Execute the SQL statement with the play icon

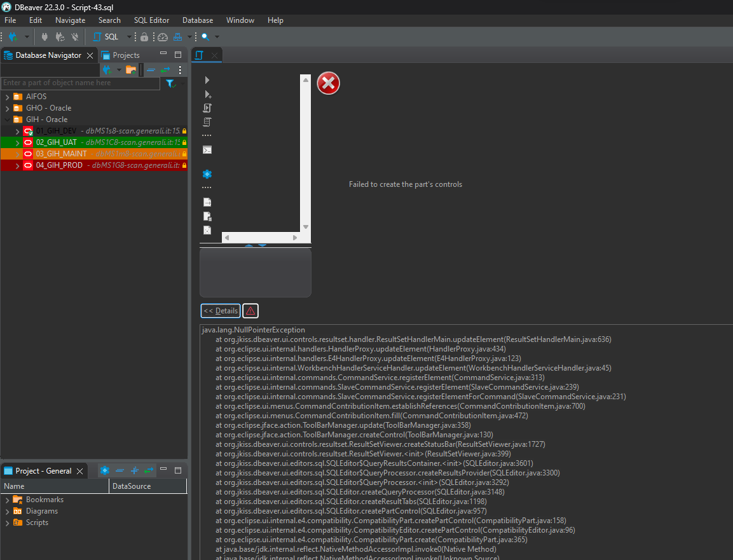tap(207, 79)
